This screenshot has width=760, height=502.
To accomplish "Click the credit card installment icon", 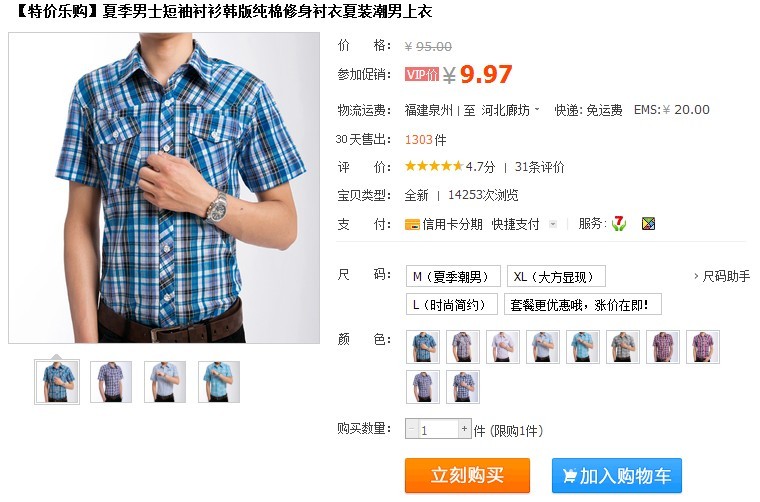I will (412, 224).
